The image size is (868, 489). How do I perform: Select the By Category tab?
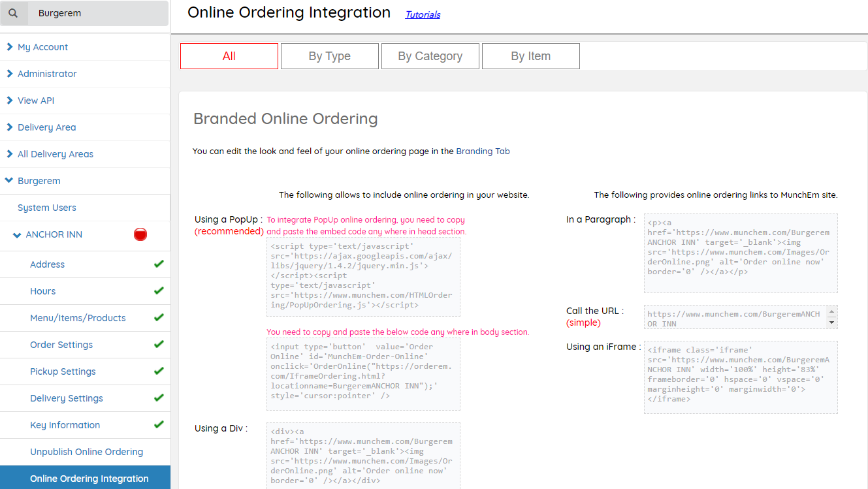coord(430,56)
